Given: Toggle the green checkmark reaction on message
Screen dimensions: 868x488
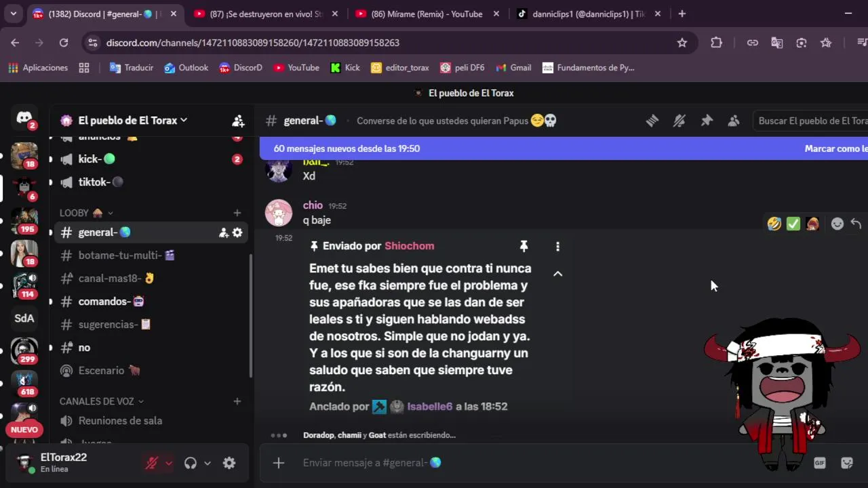Looking at the screenshot, I should click(x=793, y=224).
